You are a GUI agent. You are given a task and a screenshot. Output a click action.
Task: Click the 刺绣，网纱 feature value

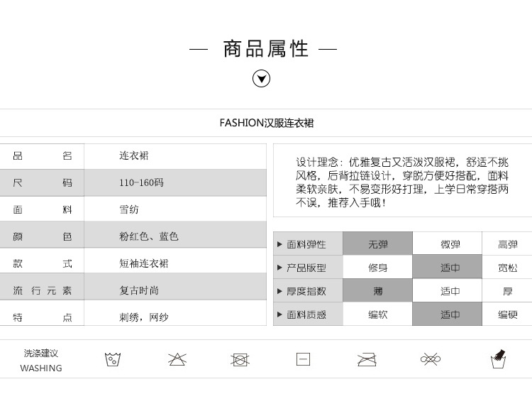pyautogui.click(x=144, y=317)
